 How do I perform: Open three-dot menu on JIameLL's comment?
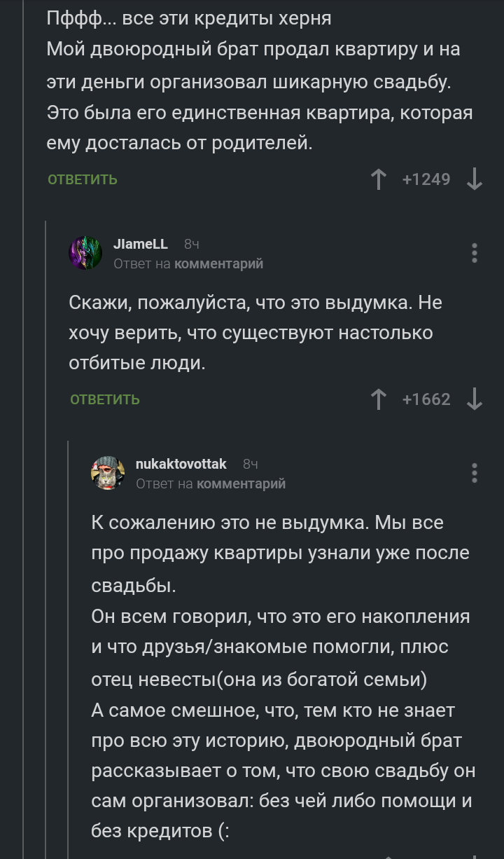(475, 253)
